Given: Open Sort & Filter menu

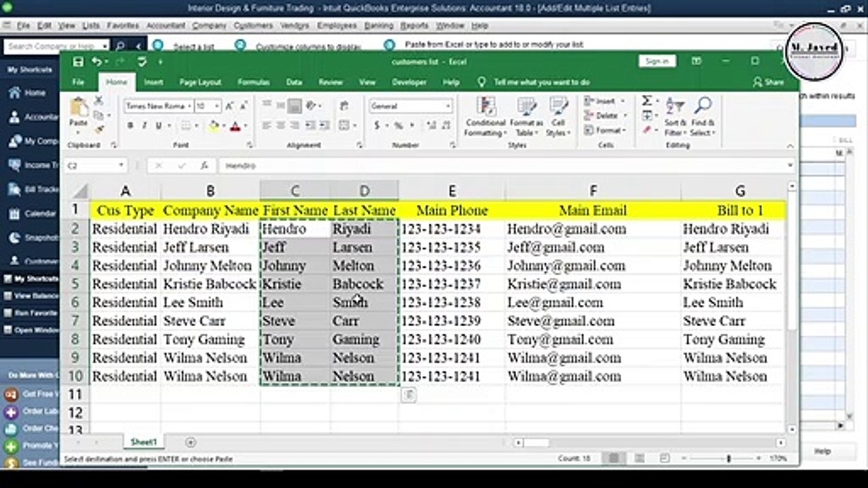Looking at the screenshot, I should (x=675, y=116).
